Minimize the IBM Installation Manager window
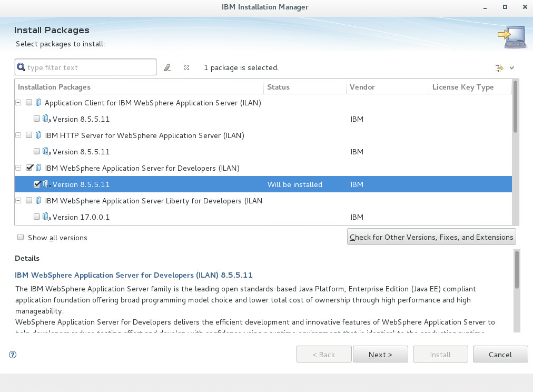533x392 pixels. pyautogui.click(x=485, y=7)
